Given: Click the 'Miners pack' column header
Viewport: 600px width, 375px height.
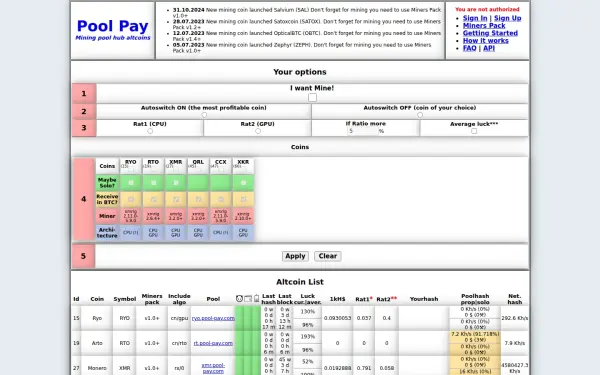Looking at the screenshot, I should 152,299.
